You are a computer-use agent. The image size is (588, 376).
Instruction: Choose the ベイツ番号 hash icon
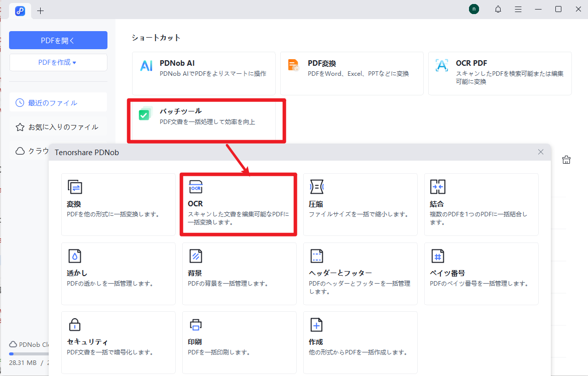point(438,256)
